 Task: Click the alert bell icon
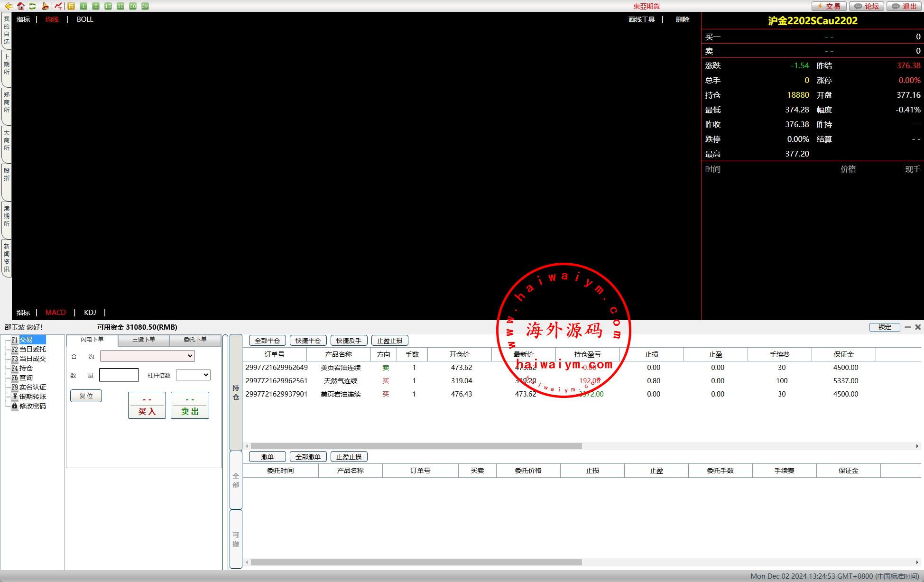[45, 6]
